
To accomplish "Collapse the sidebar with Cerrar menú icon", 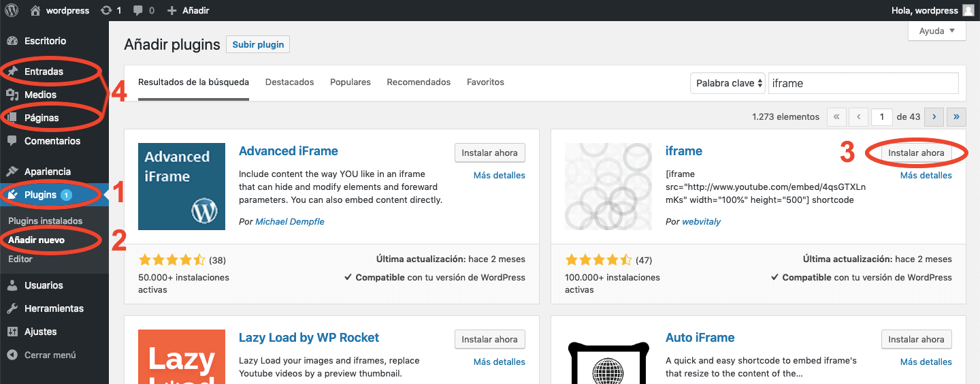I will 12,355.
